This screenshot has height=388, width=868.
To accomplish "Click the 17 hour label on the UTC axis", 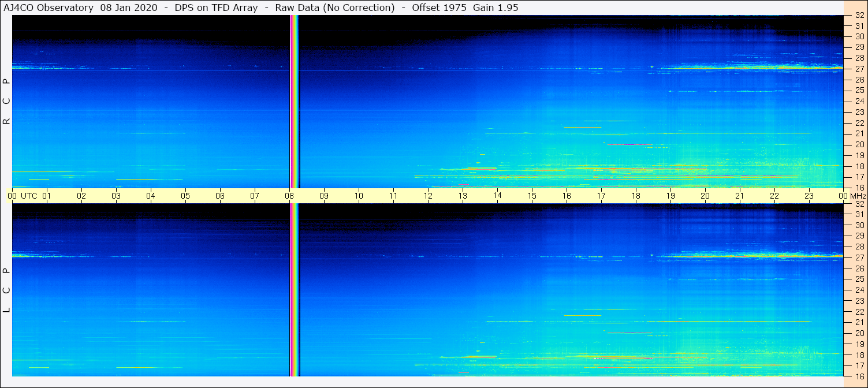I will (x=601, y=196).
